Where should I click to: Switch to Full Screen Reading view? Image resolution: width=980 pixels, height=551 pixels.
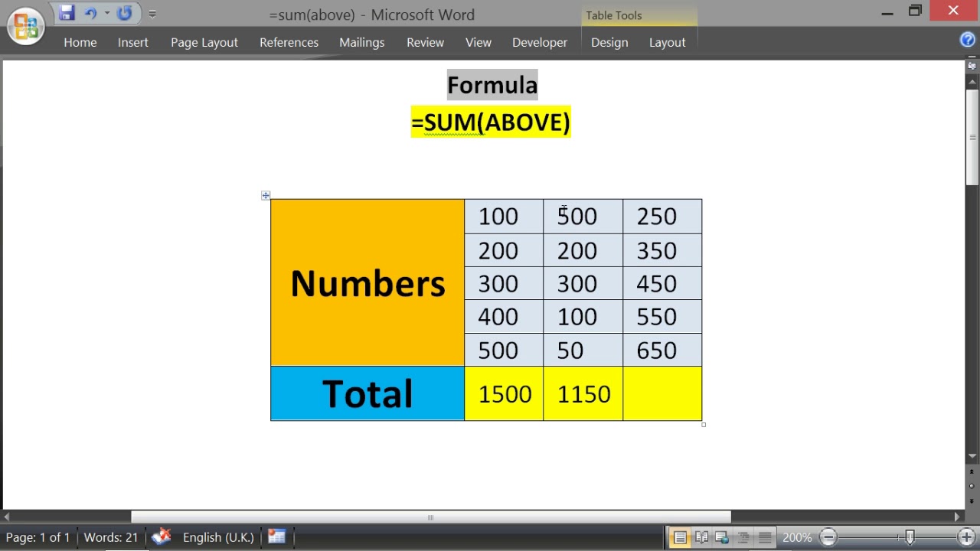coord(701,537)
